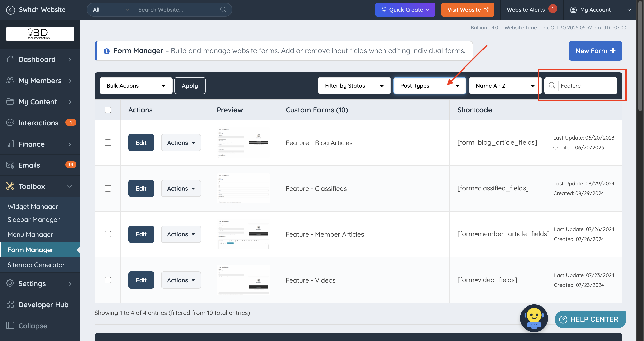The image size is (644, 341).
Task: Click the Emails envelope icon
Action: tap(10, 165)
